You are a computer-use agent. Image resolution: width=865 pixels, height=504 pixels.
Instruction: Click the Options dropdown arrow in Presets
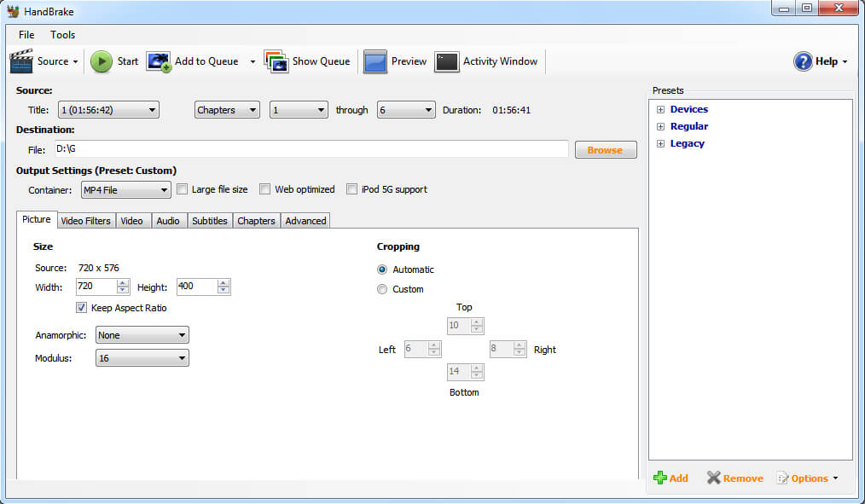(835, 478)
